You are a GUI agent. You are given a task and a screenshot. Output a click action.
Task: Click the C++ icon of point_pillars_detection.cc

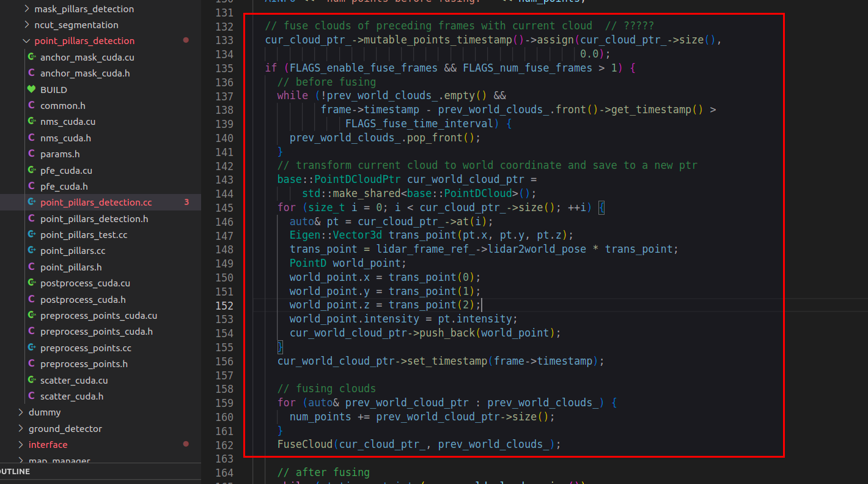click(x=32, y=202)
